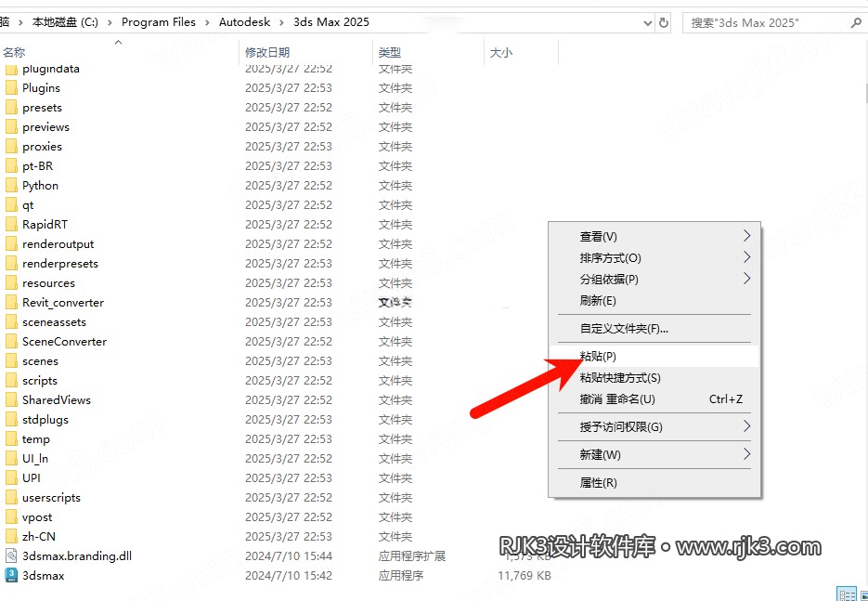Screen dimensions: 868x601
Task: Select 刷新(E) in the context menu
Action: point(654,301)
